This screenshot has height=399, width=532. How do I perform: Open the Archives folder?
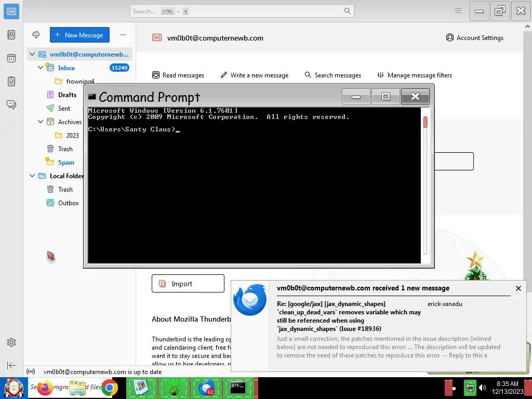point(70,122)
